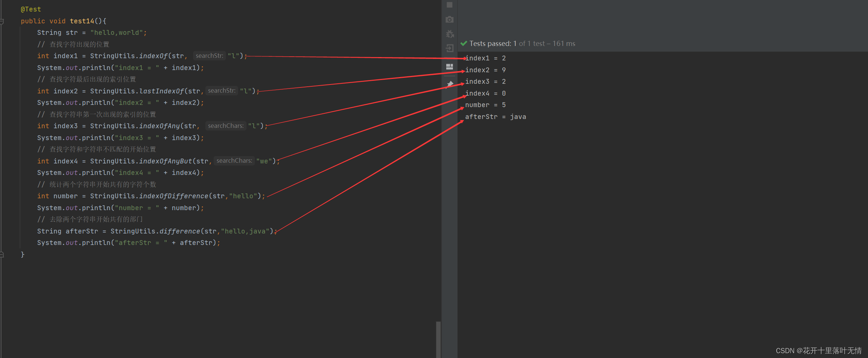Click the println("index2 = " line
The width and height of the screenshot is (868, 358).
point(121,103)
